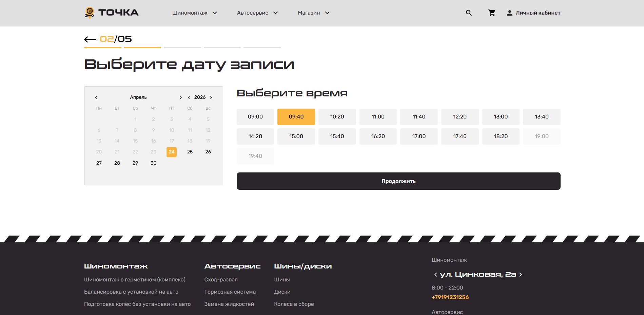
Task: Choose the 15:40 time slot
Action: 337,136
